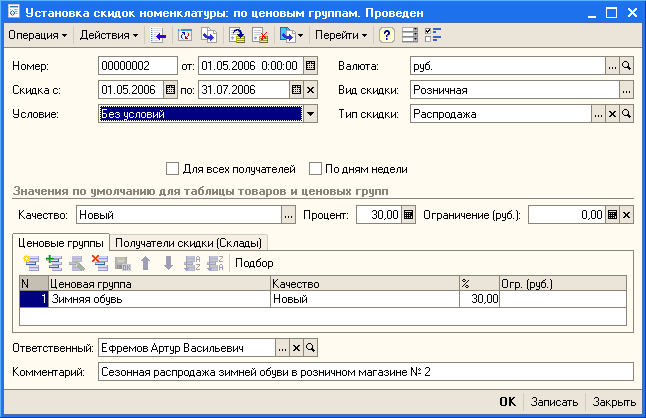Click the sort ascending icon in table toolbar
Screen dimensions: 646x418
(190, 263)
